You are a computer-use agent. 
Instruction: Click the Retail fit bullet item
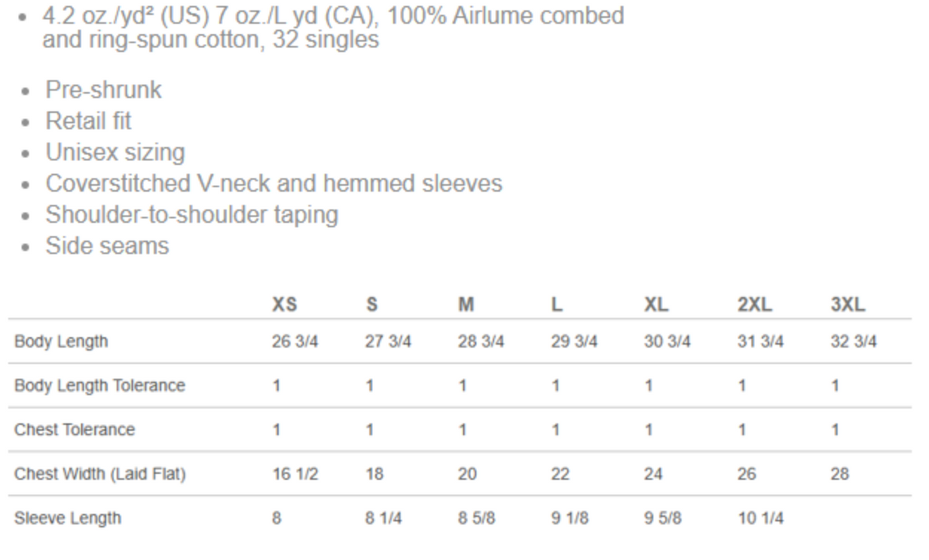88,121
